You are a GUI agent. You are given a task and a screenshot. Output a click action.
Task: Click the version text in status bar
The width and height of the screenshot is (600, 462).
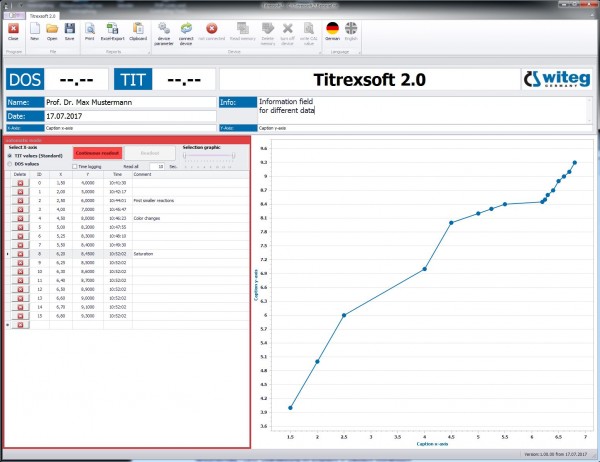pos(556,454)
